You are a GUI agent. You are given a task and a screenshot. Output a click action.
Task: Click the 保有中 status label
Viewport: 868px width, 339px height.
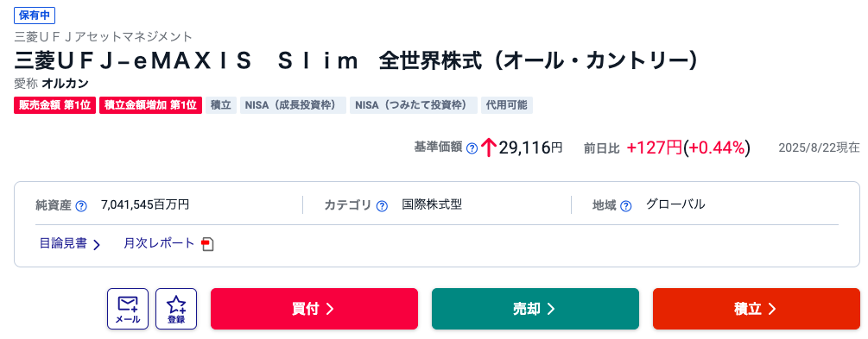coord(35,16)
